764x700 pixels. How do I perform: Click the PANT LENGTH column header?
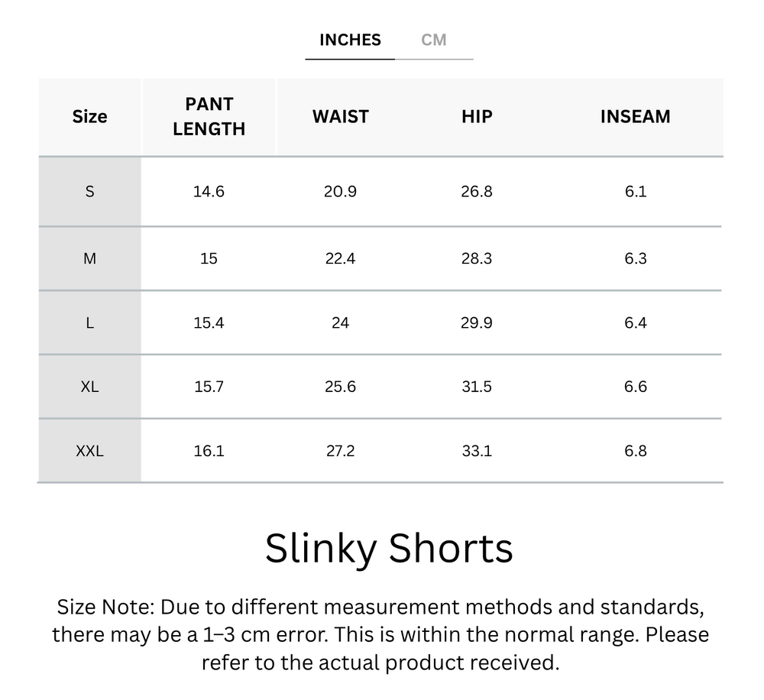coord(209,117)
